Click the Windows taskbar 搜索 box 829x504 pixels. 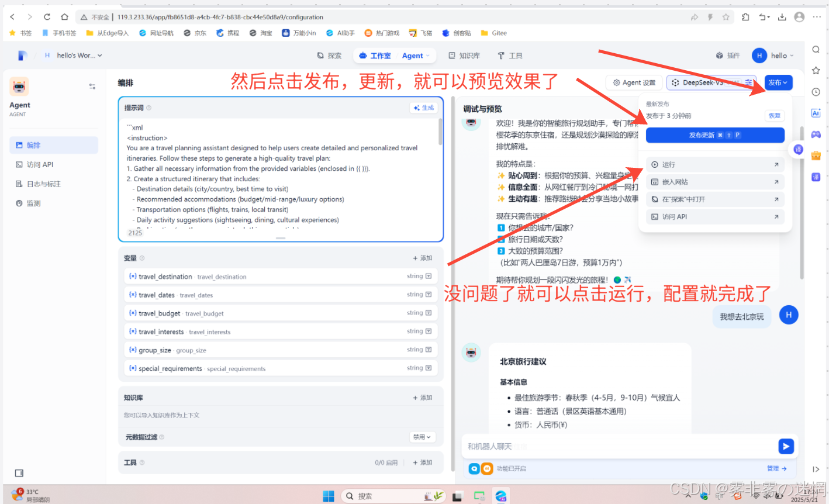click(x=393, y=496)
